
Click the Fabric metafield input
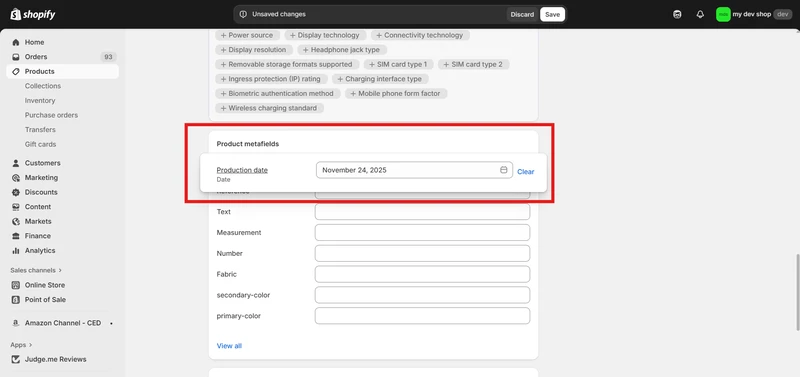tap(422, 274)
